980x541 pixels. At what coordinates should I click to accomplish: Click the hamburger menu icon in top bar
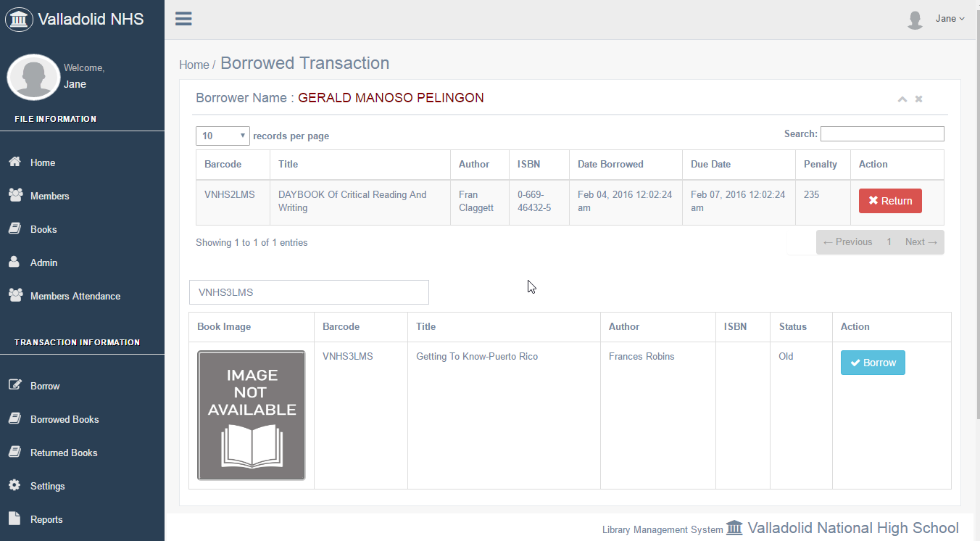[x=183, y=19]
